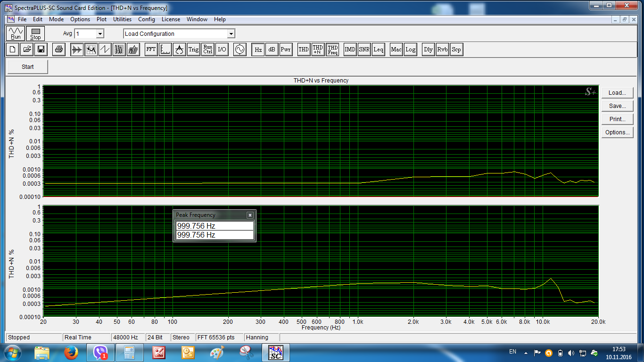Open the Window menu
644x362 pixels.
(197, 19)
